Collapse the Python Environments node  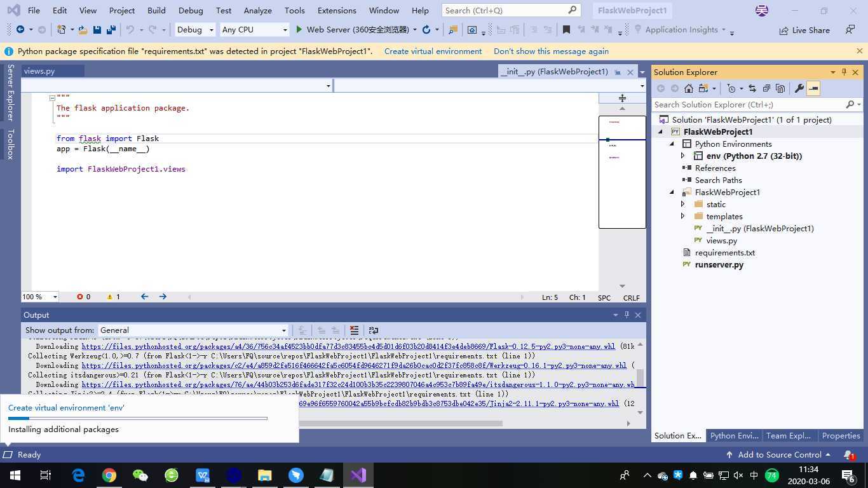coord(672,144)
